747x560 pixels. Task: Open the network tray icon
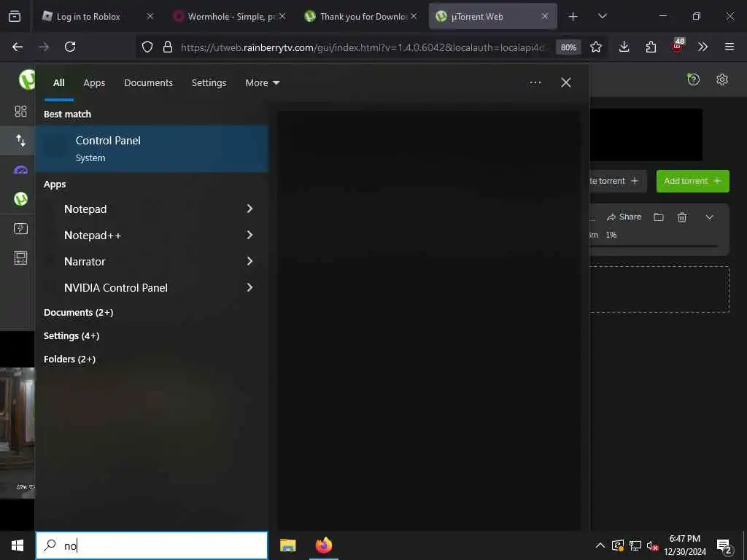[635, 545]
